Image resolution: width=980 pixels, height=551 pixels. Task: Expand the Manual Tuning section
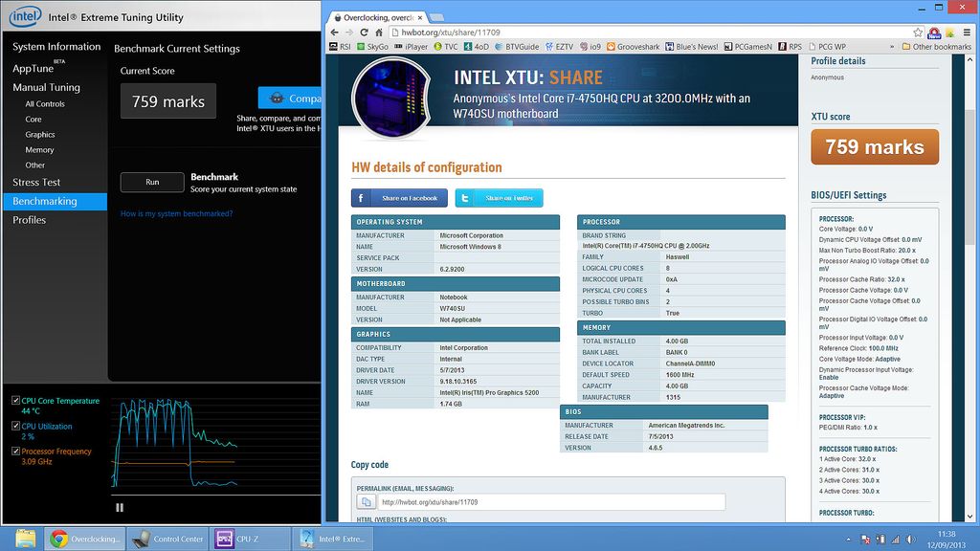pos(46,86)
